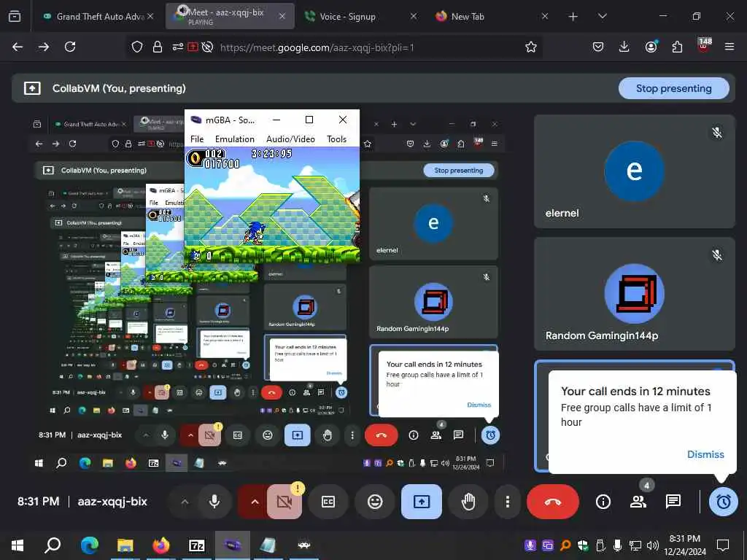747x560 pixels.
Task: Open the list all tabs dropdown
Action: (x=602, y=17)
